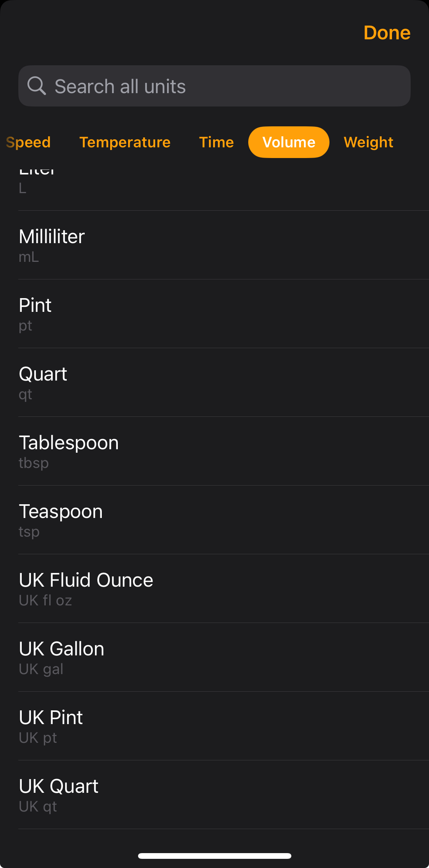429x868 pixels.
Task: Tap the Done button
Action: [387, 33]
